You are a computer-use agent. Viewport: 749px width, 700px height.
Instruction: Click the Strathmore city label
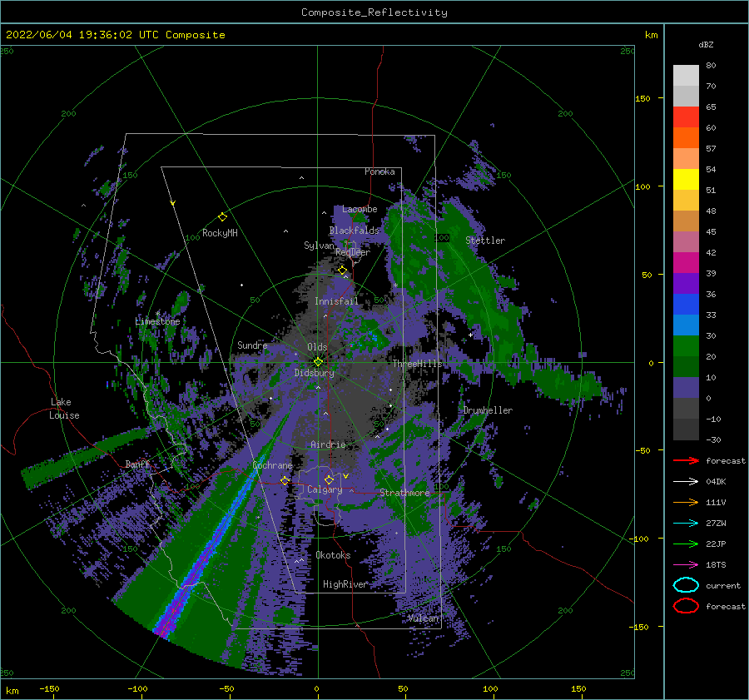click(404, 493)
